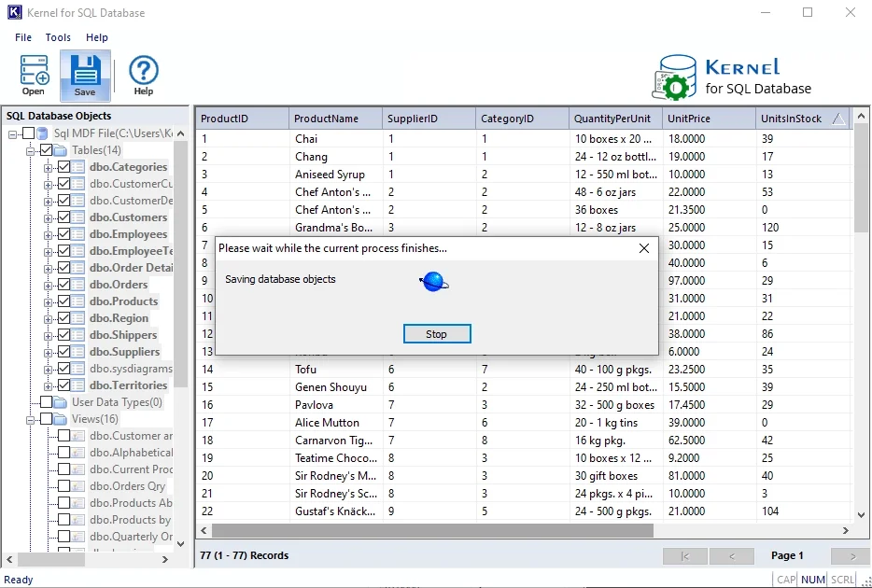Click the dbo.Products table icon

[78, 301]
